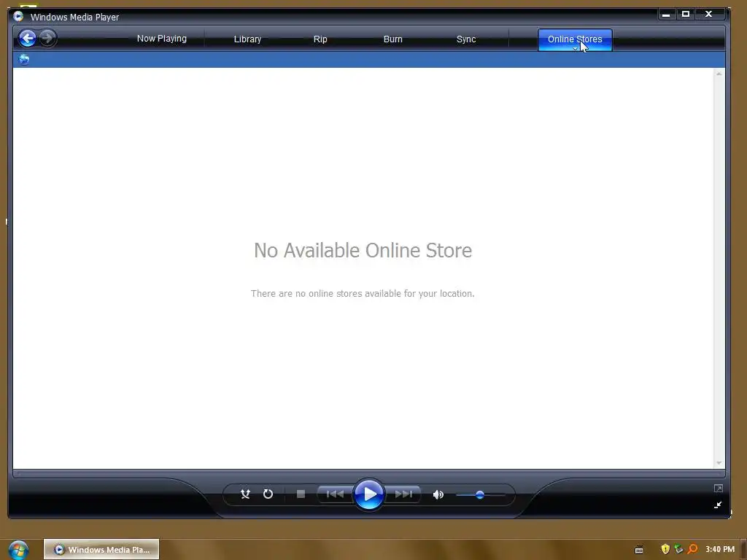Click the seek bar above playback controls
The width and height of the screenshot is (747, 560).
pos(369,473)
